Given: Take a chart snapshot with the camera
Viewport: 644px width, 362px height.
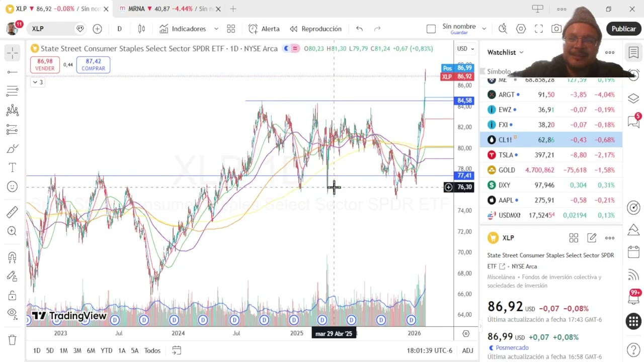Looking at the screenshot, I should click(556, 29).
